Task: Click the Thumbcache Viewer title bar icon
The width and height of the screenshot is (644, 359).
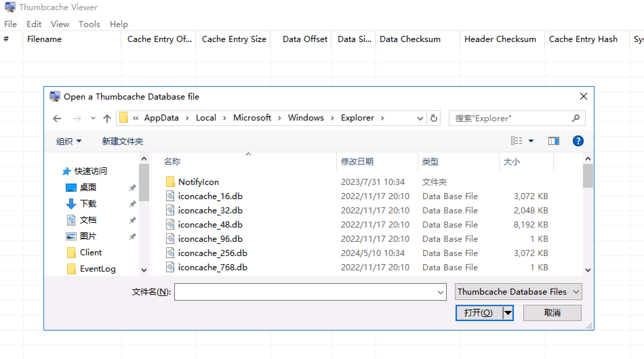Action: tap(9, 7)
